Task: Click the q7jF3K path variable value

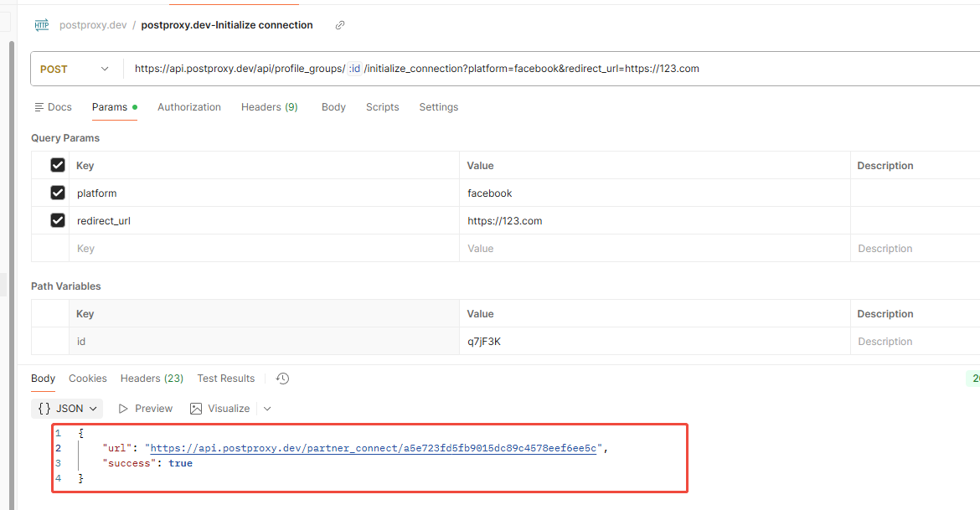Action: click(654, 341)
